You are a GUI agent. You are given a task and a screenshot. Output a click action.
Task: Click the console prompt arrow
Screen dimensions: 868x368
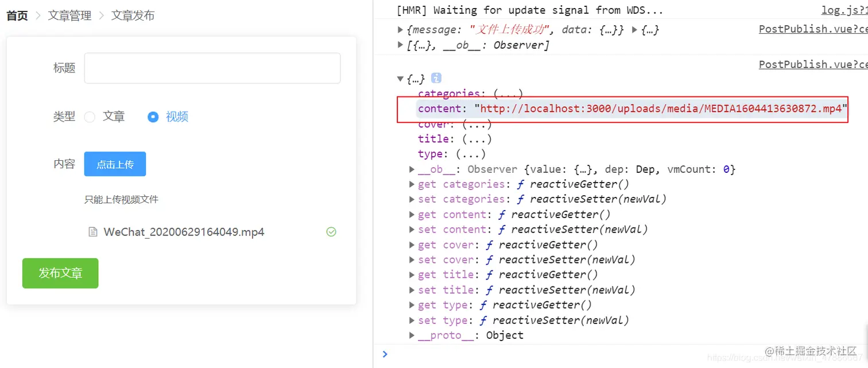(385, 354)
